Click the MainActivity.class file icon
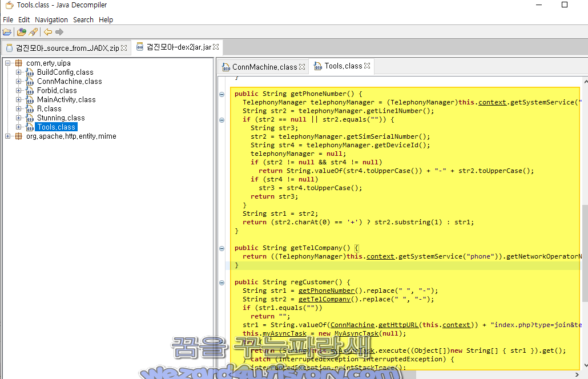The height and width of the screenshot is (379, 588). pos(30,100)
